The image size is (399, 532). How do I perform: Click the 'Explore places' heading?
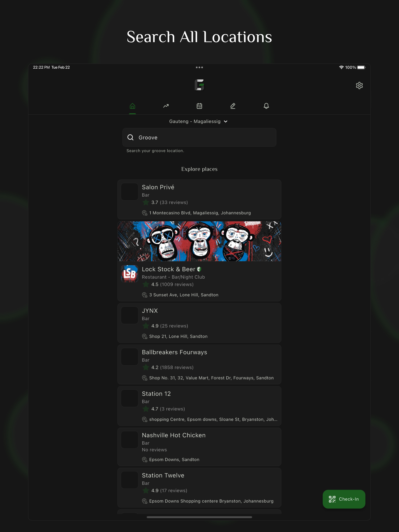coord(199,169)
